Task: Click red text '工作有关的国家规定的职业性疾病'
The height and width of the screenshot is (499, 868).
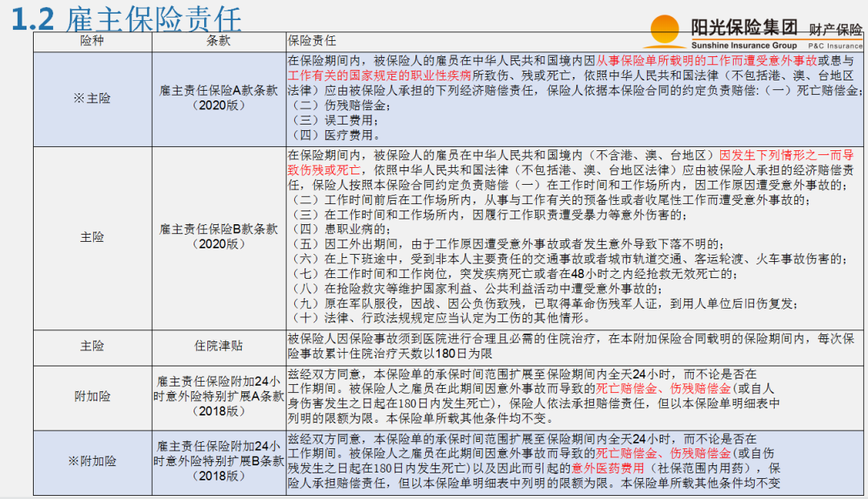Action: [x=379, y=76]
